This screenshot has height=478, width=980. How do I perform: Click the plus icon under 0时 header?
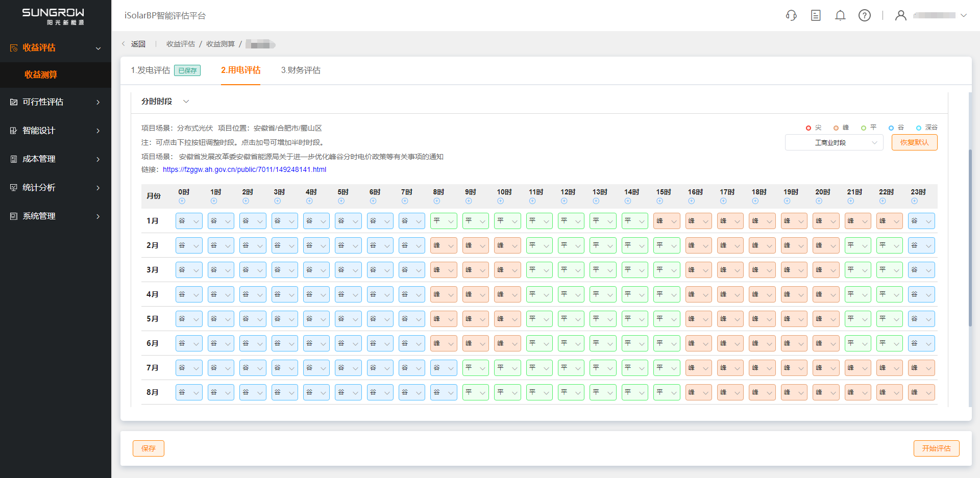[182, 201]
